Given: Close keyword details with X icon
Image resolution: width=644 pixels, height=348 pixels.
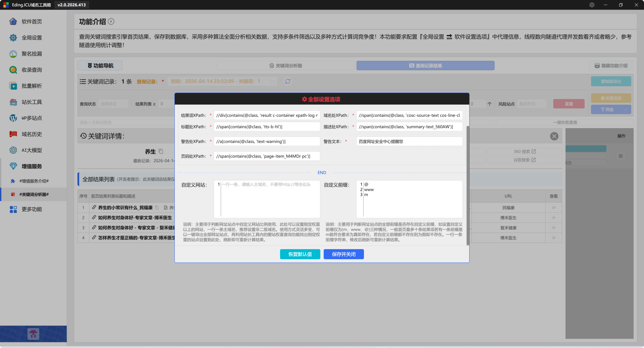Looking at the screenshot, I should (554, 136).
